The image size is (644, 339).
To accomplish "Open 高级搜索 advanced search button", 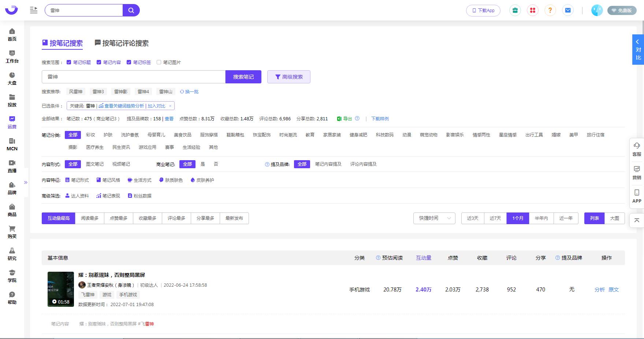I will 289,77.
